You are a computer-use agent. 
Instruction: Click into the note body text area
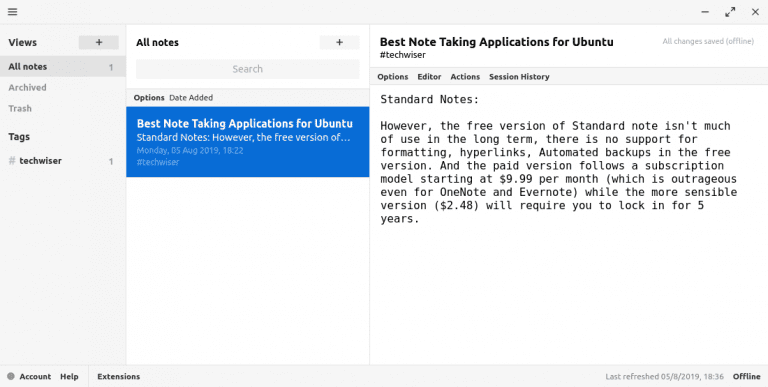pyautogui.click(x=568, y=224)
